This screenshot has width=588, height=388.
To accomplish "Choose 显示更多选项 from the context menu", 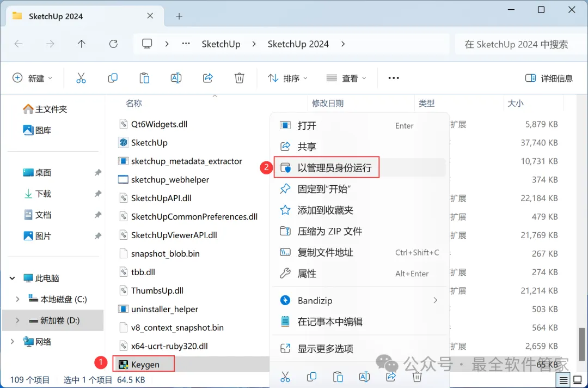I will coord(360,349).
